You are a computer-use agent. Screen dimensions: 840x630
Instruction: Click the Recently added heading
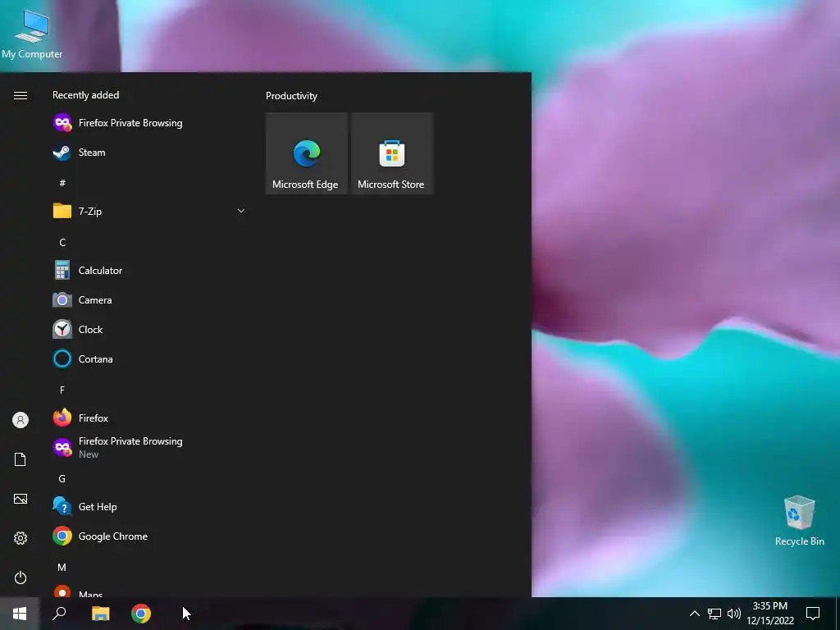click(85, 95)
